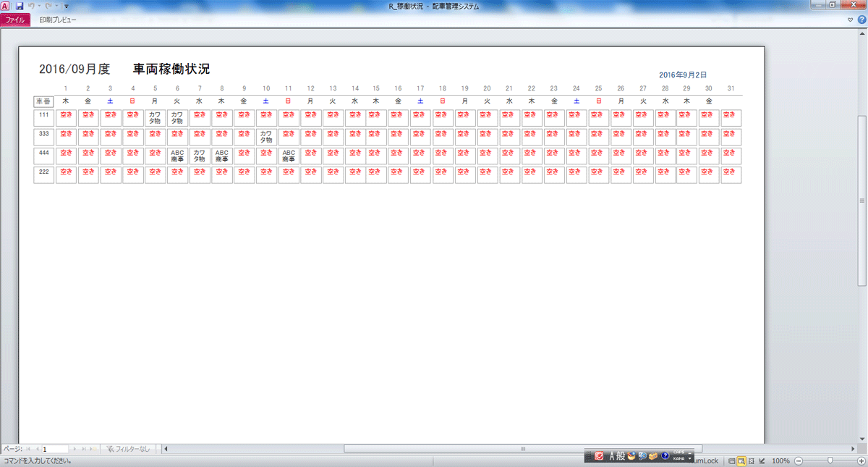Select the 印刷プレビュー tab

58,20
